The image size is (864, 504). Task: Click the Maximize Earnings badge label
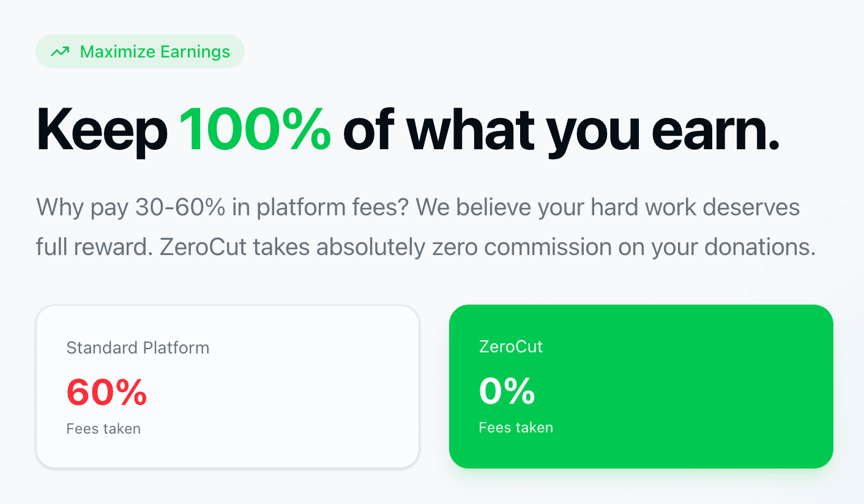tap(155, 52)
